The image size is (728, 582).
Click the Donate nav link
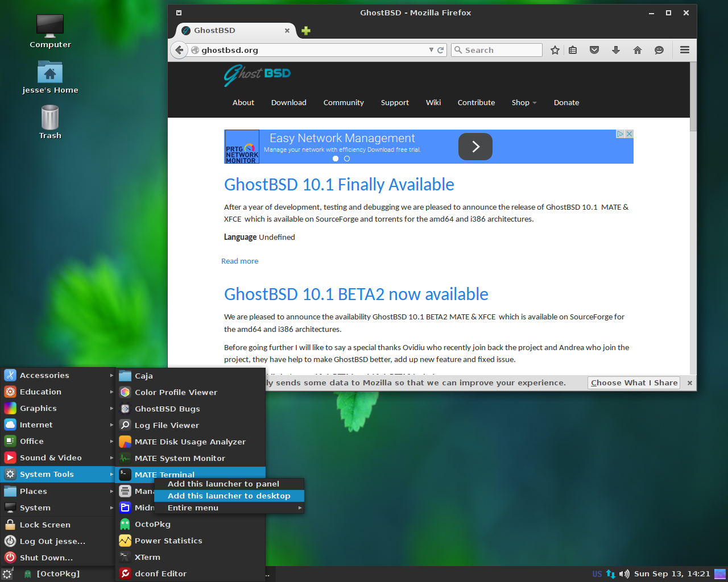coord(566,103)
